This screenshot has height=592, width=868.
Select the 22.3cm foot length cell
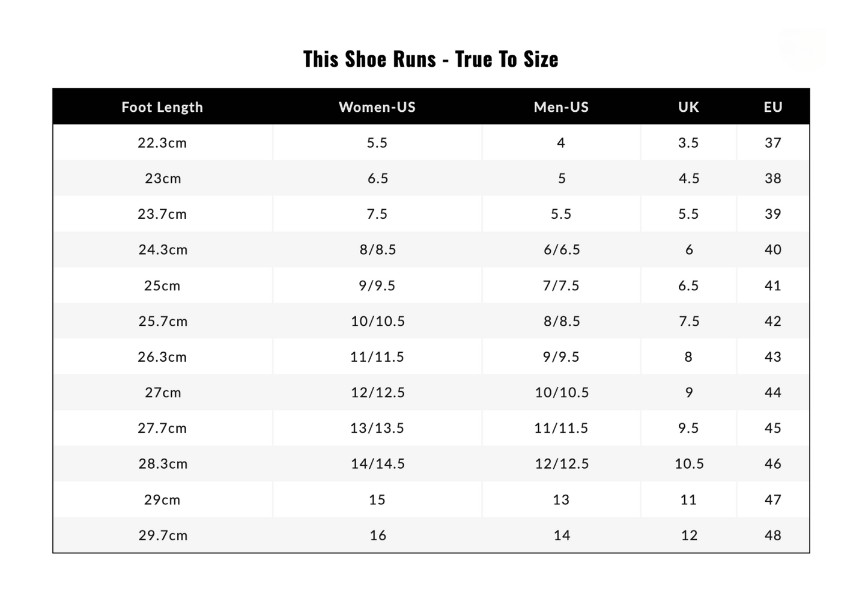coord(162,143)
